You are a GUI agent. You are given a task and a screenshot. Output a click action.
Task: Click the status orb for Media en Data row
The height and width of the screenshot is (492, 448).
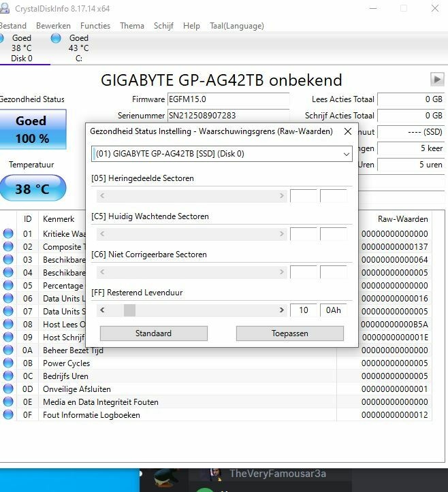click(8, 401)
